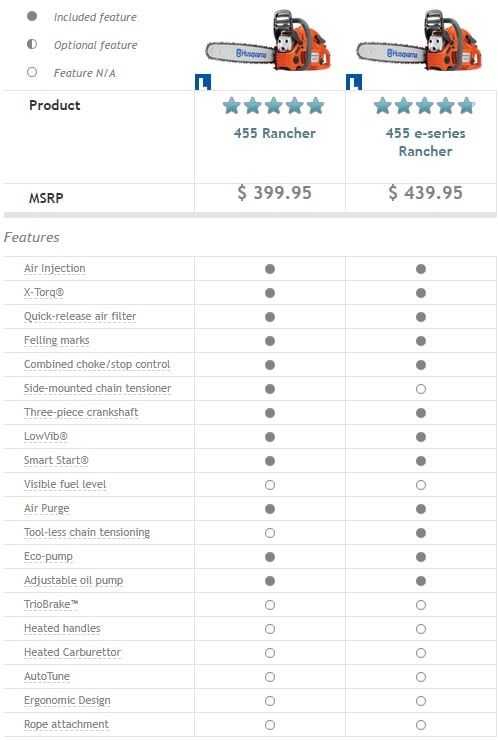Click Tool-less chain tensioning feature
This screenshot has height=740, width=498.
pyautogui.click(x=87, y=532)
